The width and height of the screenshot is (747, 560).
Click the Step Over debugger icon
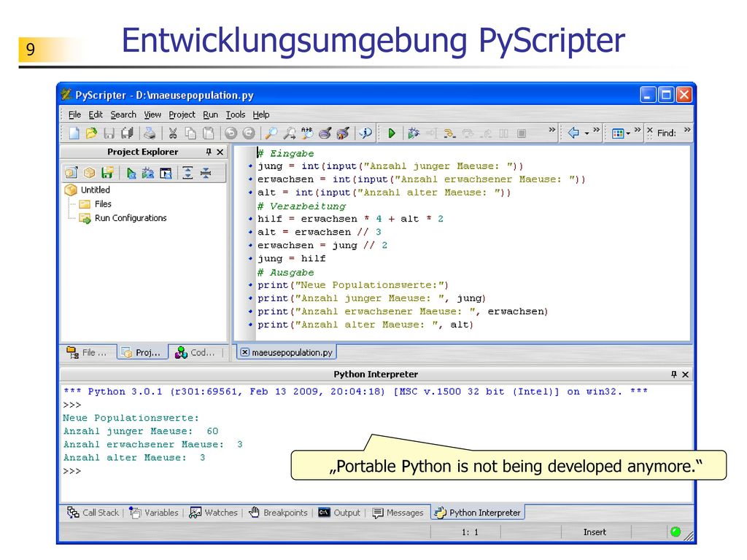(x=468, y=133)
